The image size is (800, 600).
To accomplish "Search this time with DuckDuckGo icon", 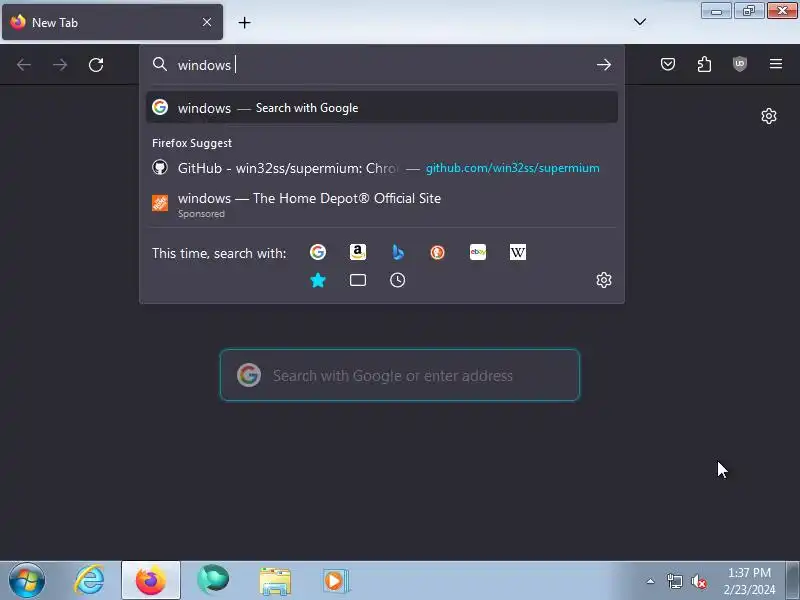I will coord(437,252).
